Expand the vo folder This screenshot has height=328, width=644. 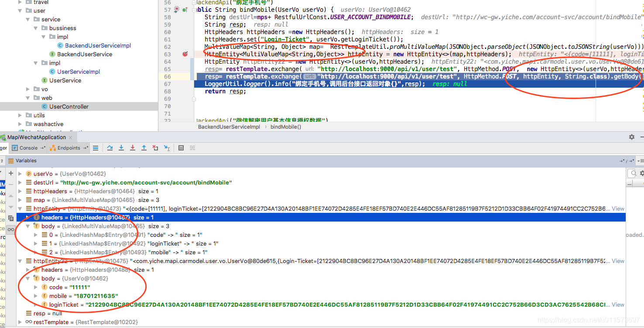[x=28, y=89]
